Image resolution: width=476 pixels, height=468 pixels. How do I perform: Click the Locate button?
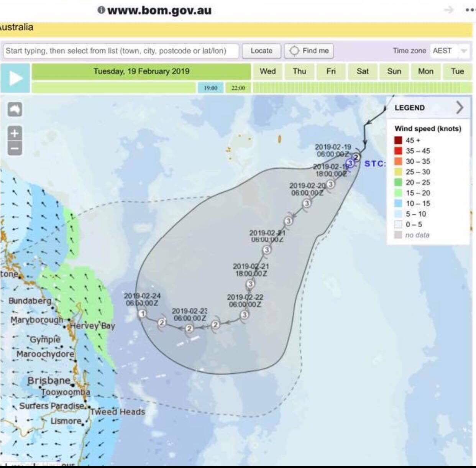261,51
